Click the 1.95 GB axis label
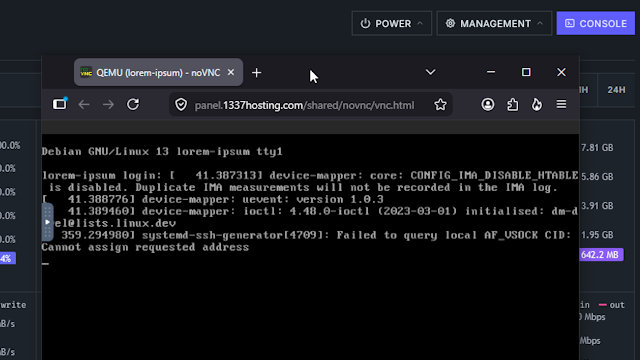This screenshot has width=640, height=360. point(597,235)
